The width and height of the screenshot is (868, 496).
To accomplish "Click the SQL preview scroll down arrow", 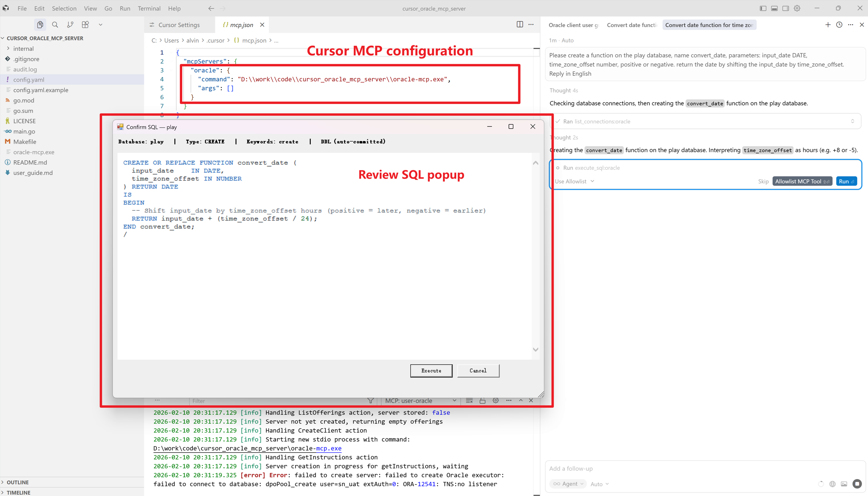I will pyautogui.click(x=536, y=349).
